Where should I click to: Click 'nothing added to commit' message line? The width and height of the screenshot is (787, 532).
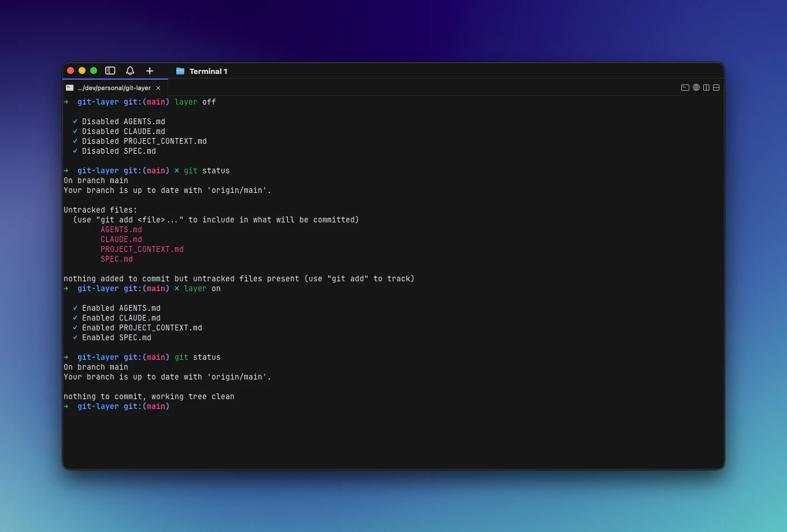(x=239, y=278)
